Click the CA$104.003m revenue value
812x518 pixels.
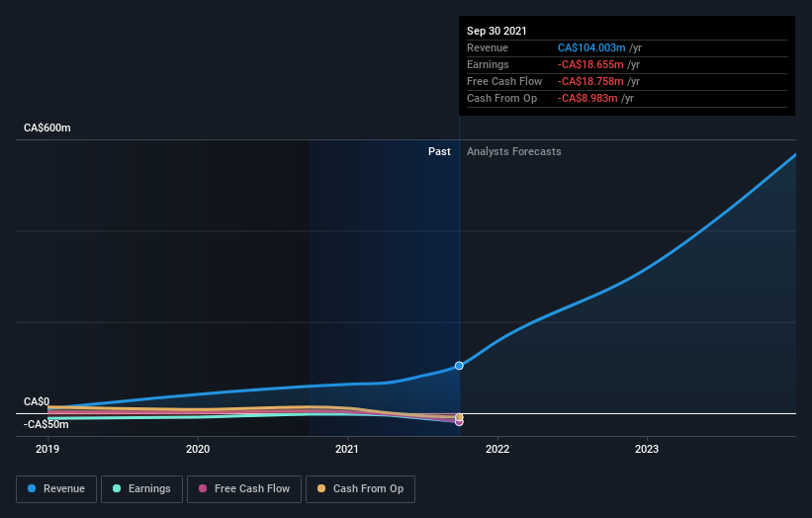coord(591,47)
